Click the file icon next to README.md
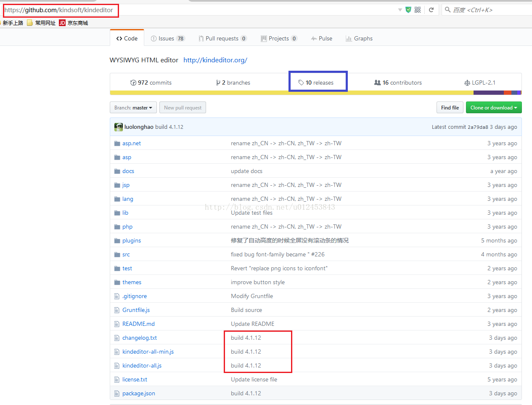The width and height of the screenshot is (532, 405). (117, 324)
